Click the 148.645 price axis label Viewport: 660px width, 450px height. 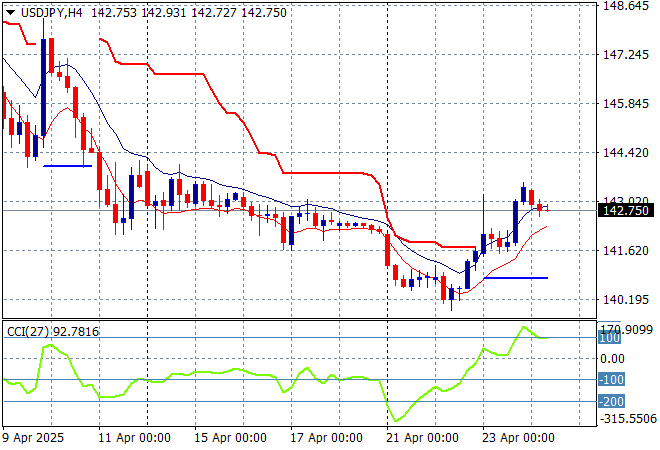coord(626,6)
